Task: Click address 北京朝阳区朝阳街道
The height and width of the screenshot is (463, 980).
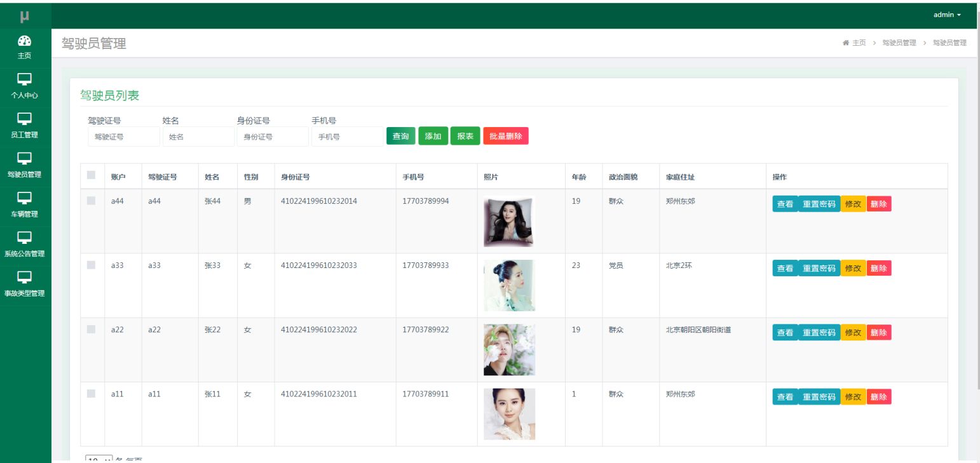Action: coord(698,330)
